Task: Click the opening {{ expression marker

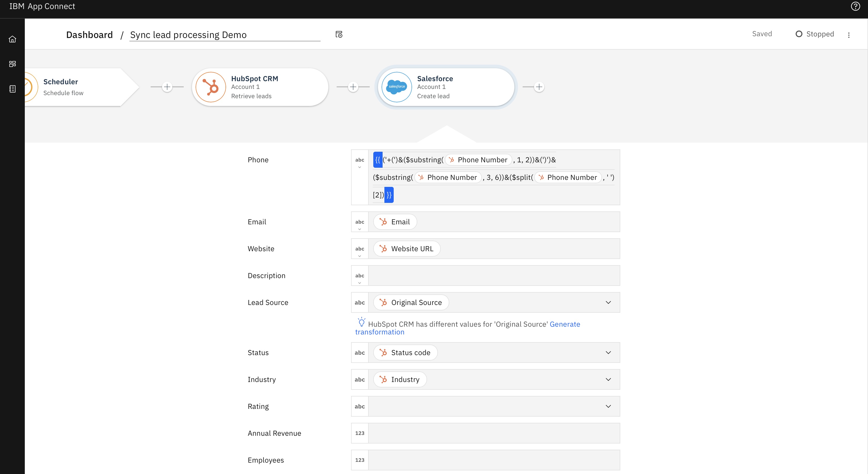Action: point(378,160)
